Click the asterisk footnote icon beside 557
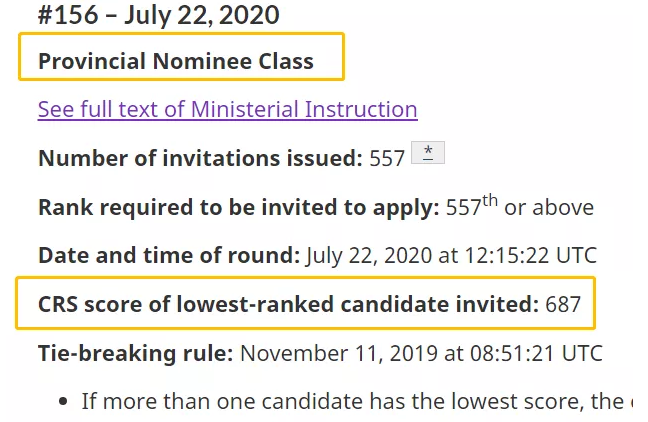 click(427, 153)
